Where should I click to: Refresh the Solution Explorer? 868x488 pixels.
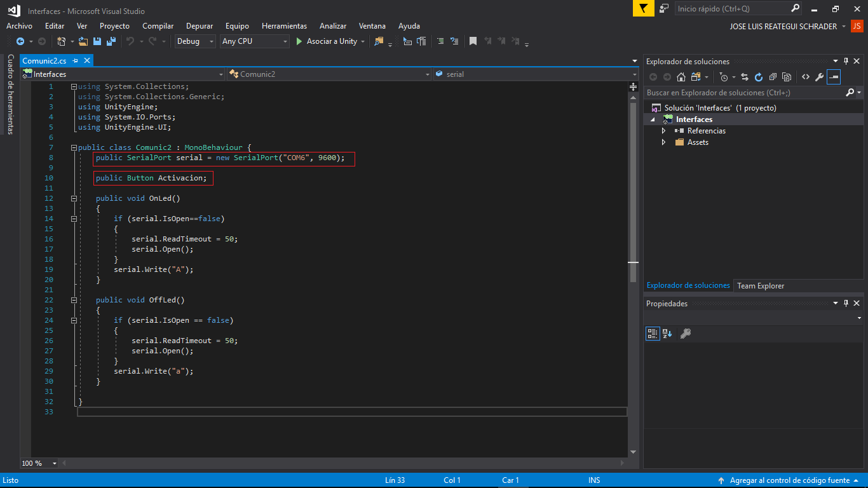click(759, 77)
